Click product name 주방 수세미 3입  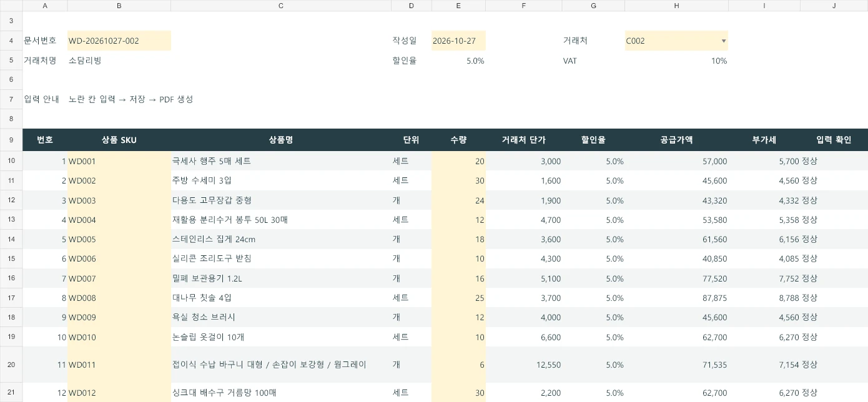coord(202,180)
